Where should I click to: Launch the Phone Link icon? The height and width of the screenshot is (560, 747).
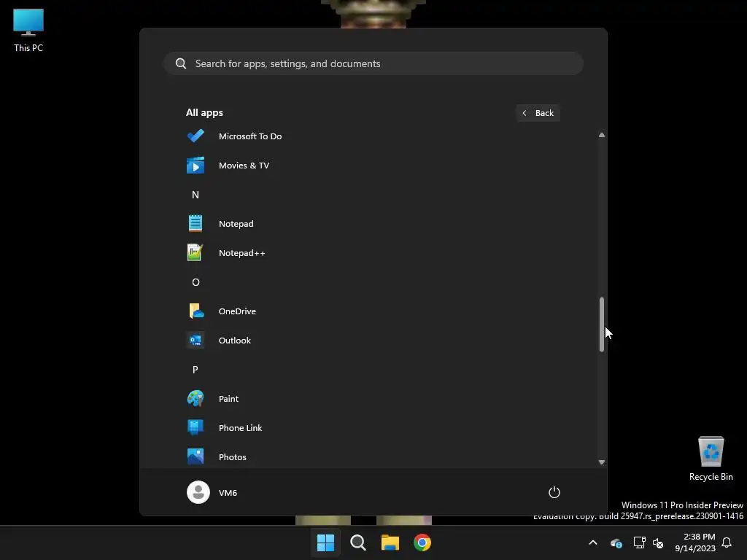click(196, 427)
